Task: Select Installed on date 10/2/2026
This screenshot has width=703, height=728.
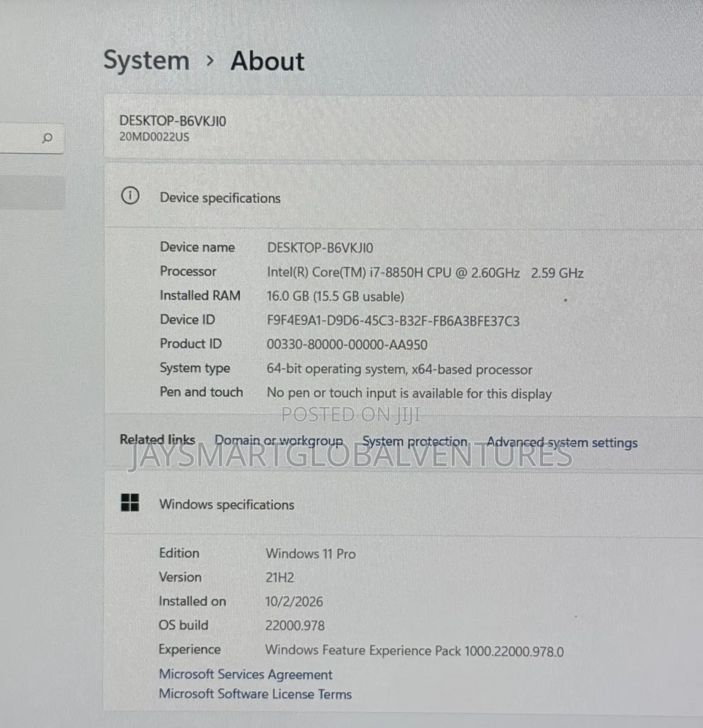Action: click(294, 602)
